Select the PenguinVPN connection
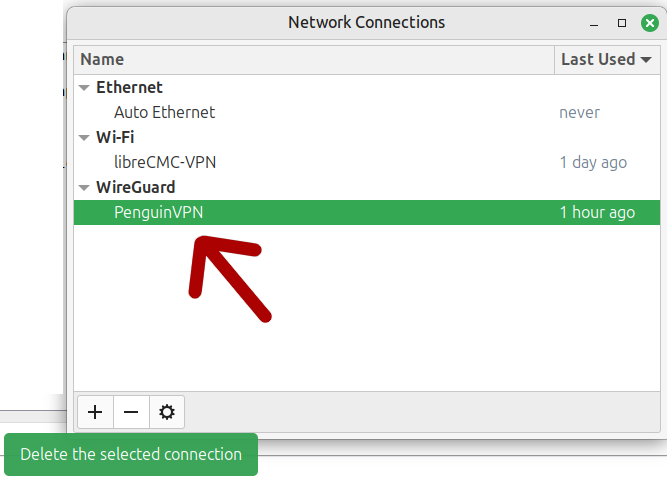Viewport: 667px width, 483px height. tap(367, 212)
